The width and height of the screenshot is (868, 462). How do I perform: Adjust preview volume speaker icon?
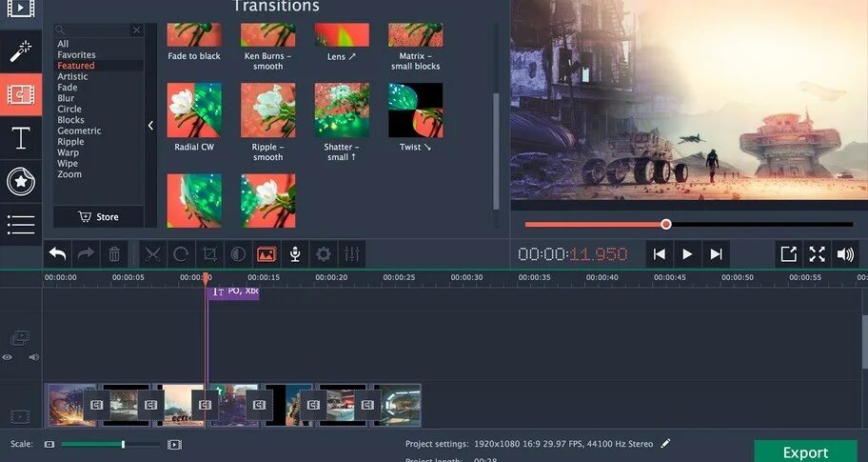coord(845,254)
